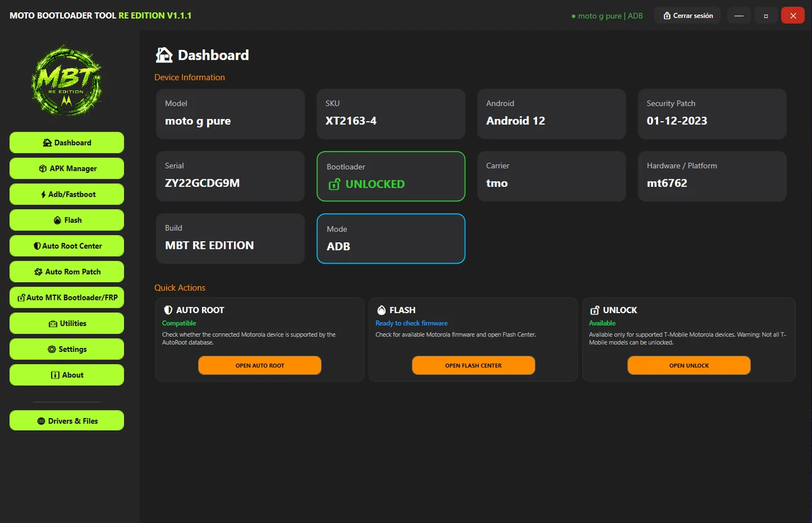
Task: Click OPEN FLASH CENTER button
Action: click(473, 366)
